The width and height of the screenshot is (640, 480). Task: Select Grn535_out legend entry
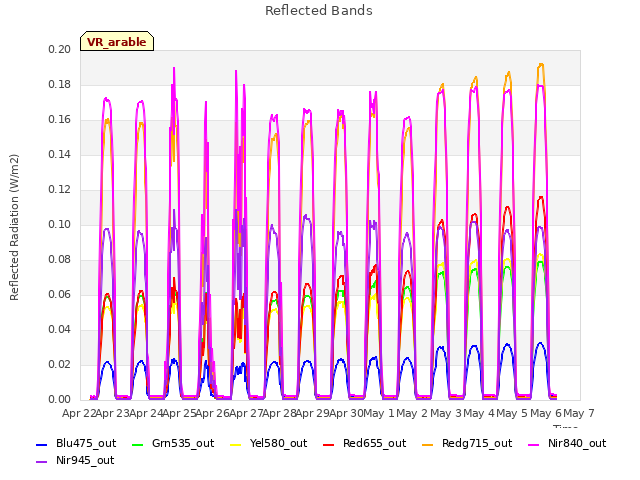(173, 443)
